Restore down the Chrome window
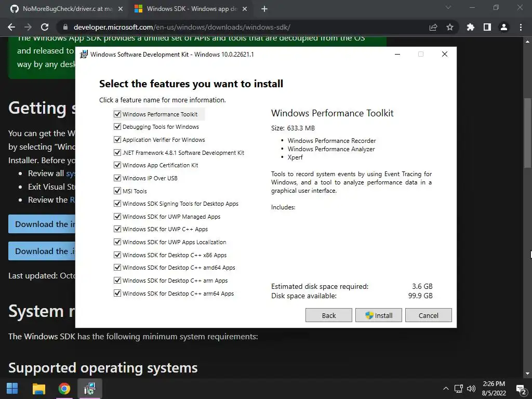 496,7
